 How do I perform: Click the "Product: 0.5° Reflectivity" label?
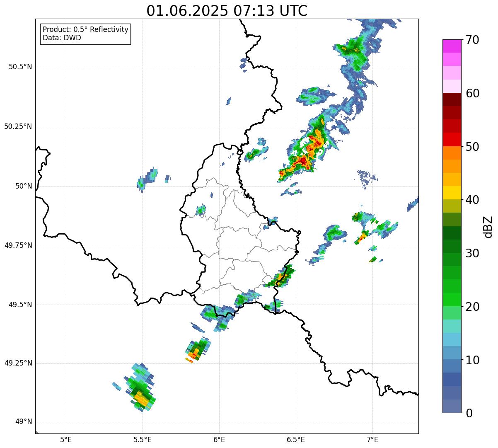(86, 29)
